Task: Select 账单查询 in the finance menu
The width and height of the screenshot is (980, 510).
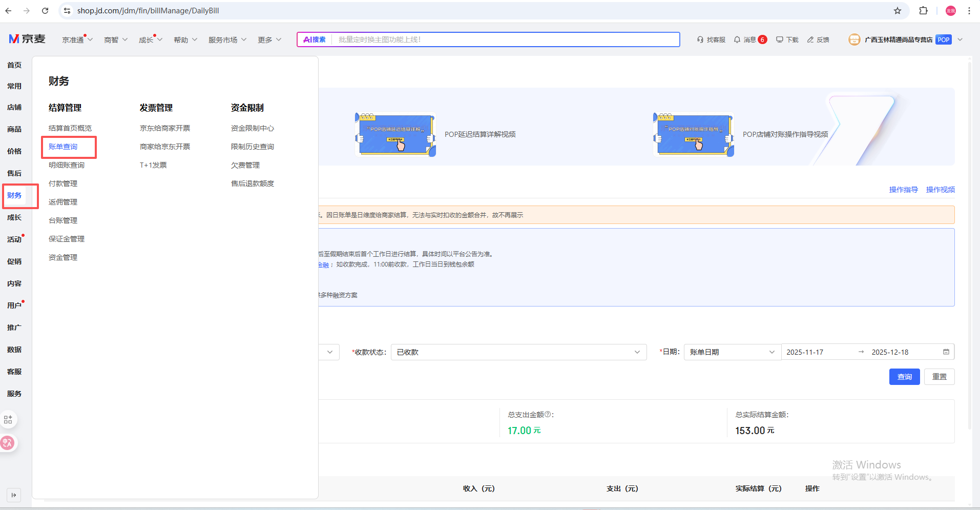Action: point(63,147)
